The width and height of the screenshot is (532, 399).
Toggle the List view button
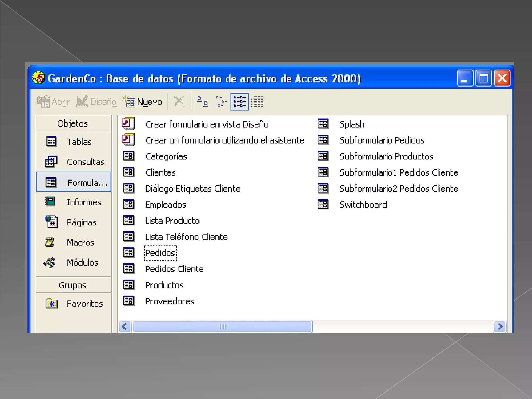pos(240,101)
